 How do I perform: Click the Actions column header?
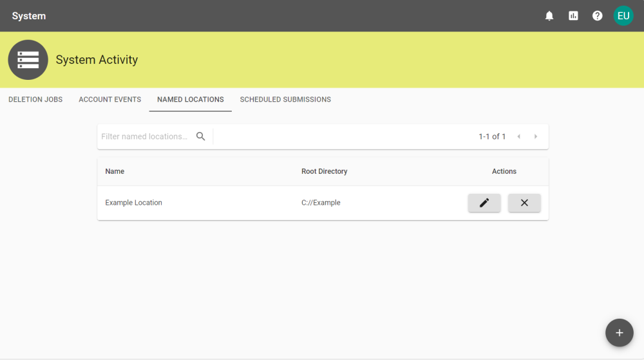point(504,171)
